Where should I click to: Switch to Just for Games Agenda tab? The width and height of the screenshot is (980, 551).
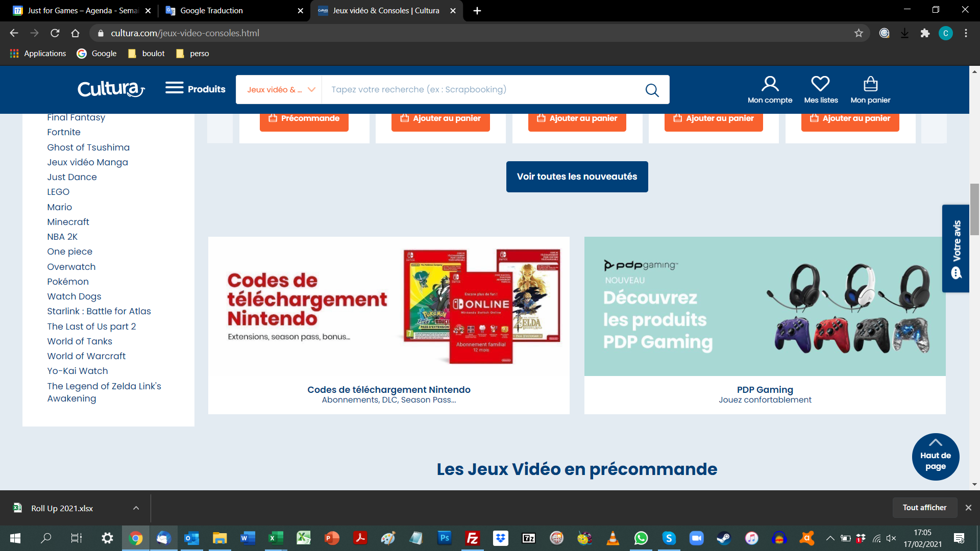[82, 11]
